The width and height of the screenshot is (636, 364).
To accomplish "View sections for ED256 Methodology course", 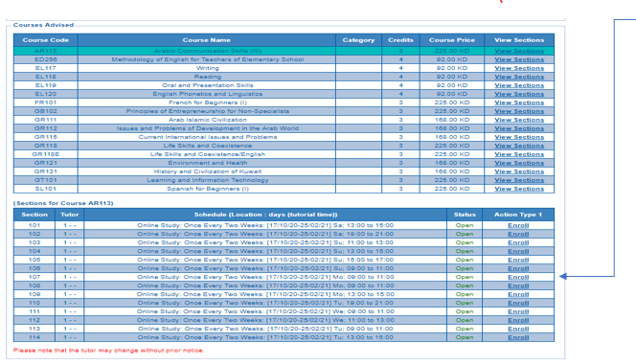I will [x=519, y=59].
